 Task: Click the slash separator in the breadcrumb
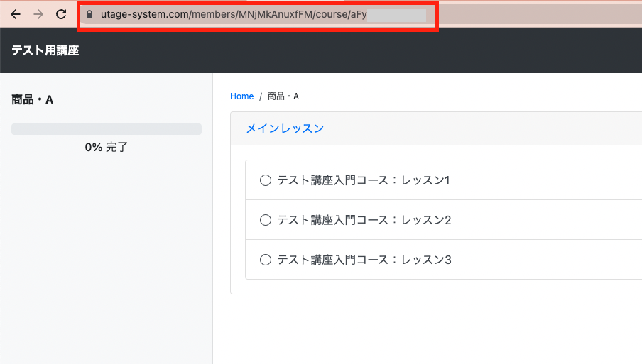[261, 96]
